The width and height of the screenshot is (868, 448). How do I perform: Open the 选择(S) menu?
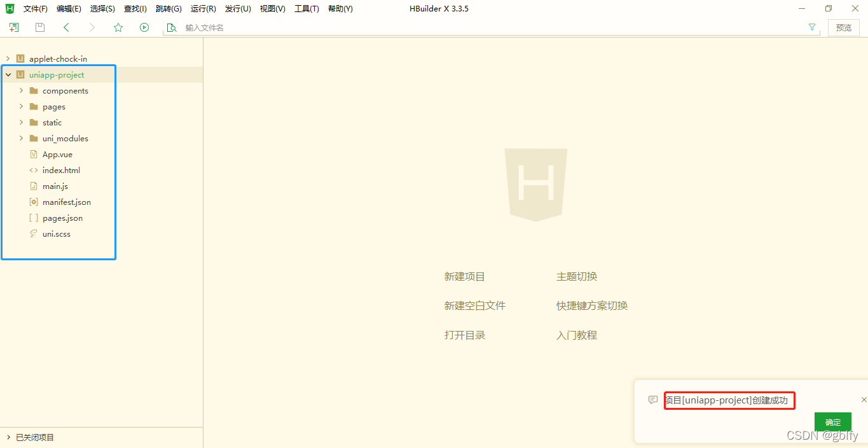pos(102,9)
